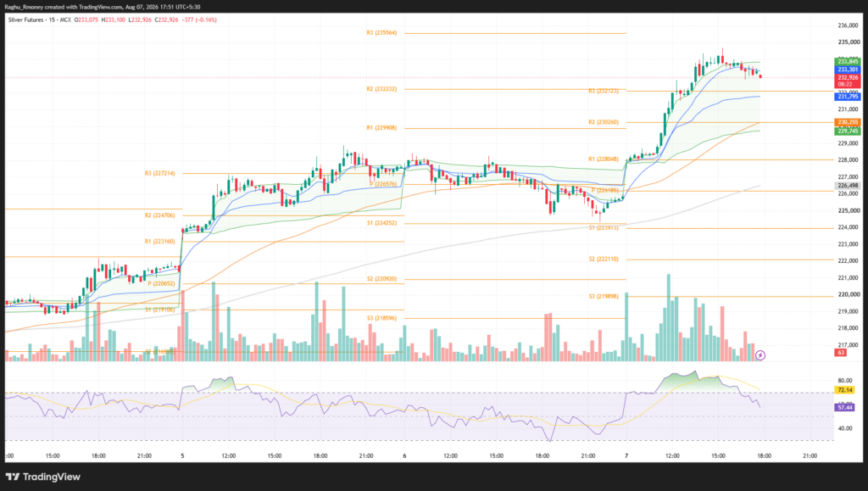Click the P (220652) pivot label
Image resolution: width=868 pixels, height=491 pixels.
point(161,283)
